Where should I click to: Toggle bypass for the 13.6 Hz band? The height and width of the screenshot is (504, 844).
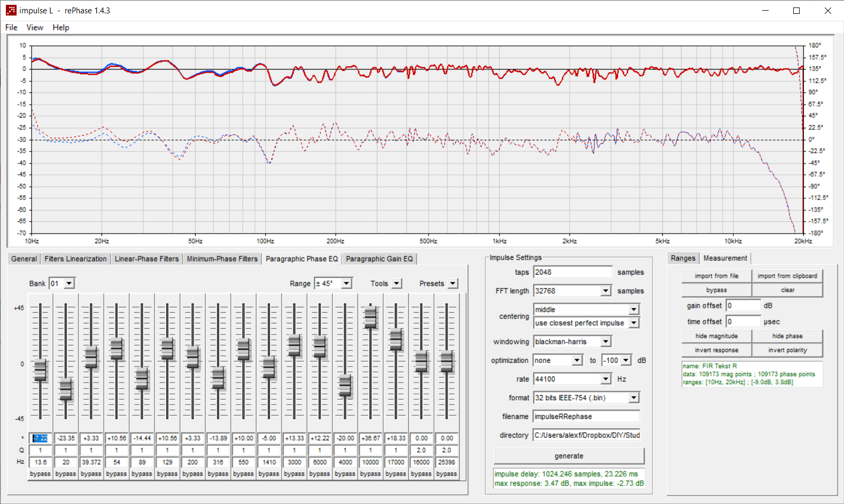pos(40,474)
